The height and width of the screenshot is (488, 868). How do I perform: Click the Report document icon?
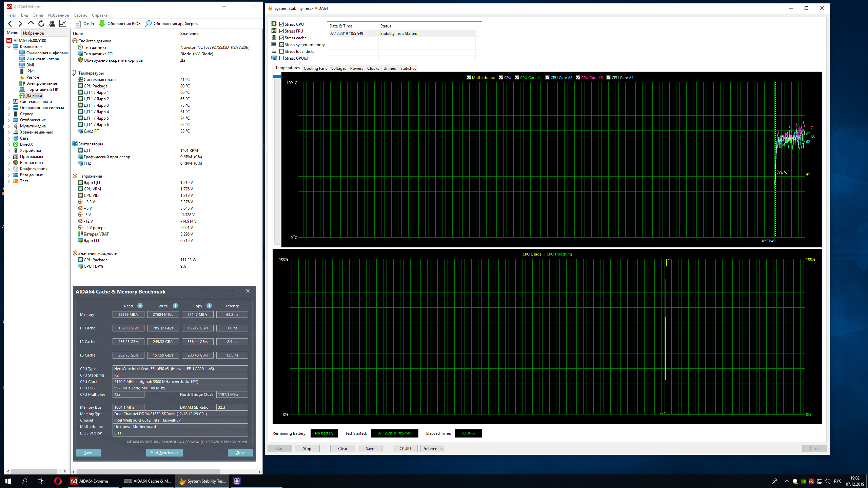(x=78, y=23)
